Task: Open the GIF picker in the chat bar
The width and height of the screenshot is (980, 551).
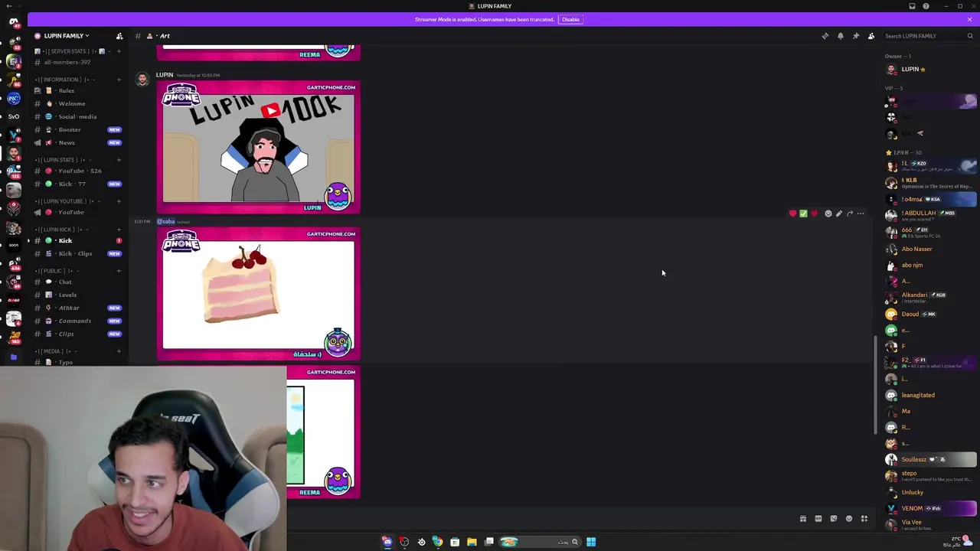Action: pyautogui.click(x=818, y=519)
